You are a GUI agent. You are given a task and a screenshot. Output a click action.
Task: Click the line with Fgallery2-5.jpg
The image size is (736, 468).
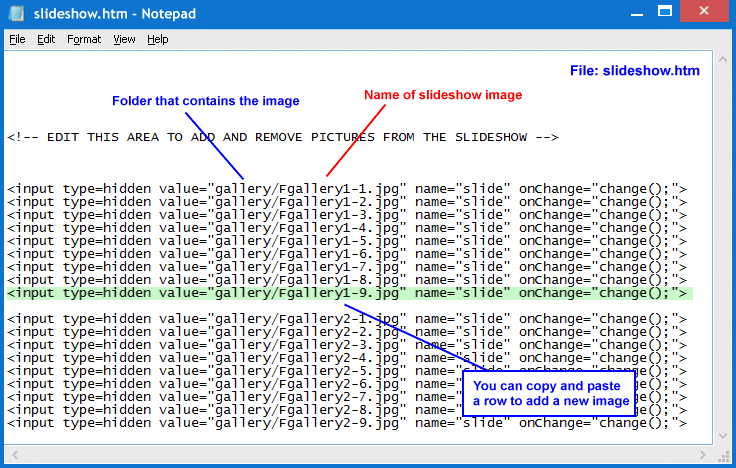tap(347, 371)
